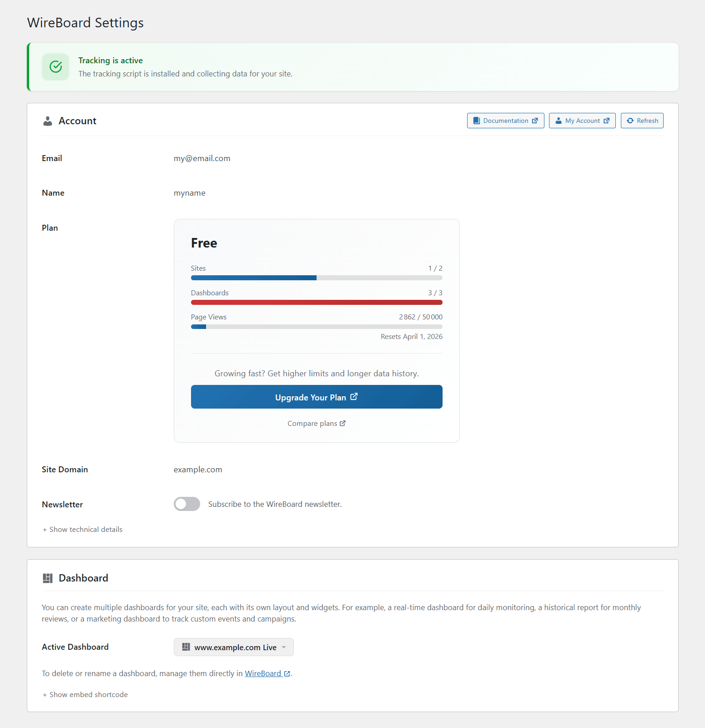Click the Dashboard section grid icon
705x728 pixels.
coord(47,578)
